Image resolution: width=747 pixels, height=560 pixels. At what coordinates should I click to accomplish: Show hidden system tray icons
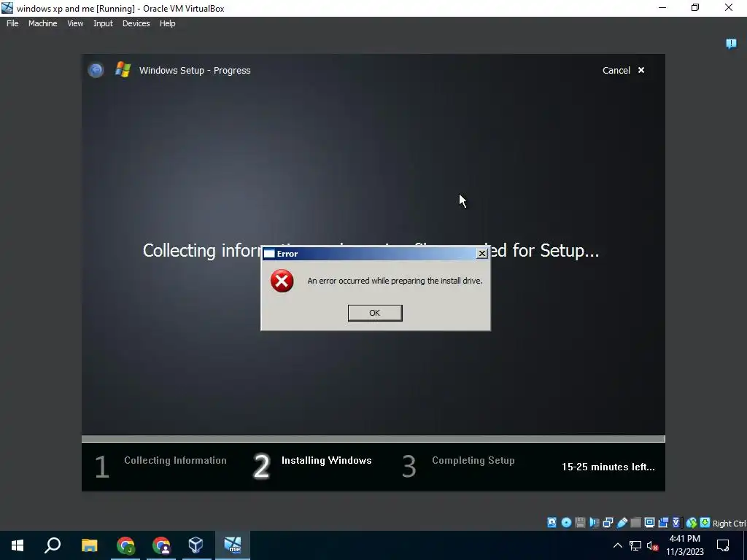pos(617,545)
